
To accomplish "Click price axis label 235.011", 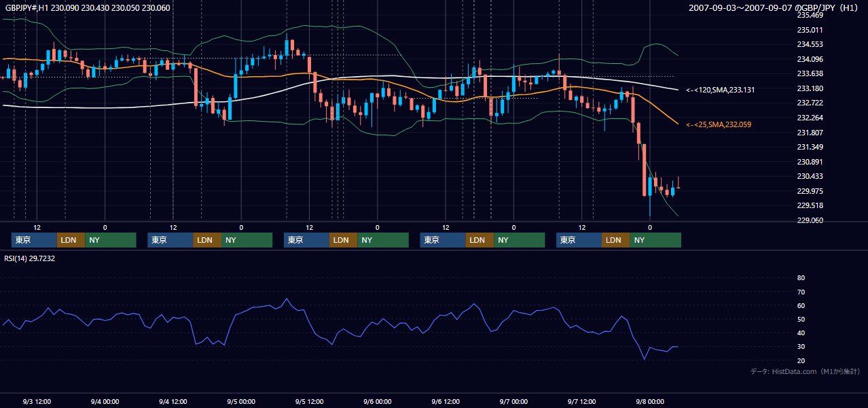I will tap(810, 30).
